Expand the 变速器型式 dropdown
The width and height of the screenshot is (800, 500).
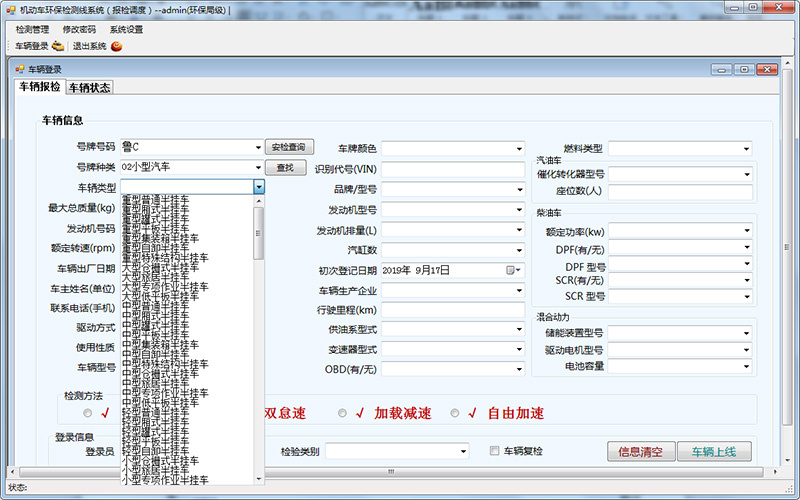(519, 349)
